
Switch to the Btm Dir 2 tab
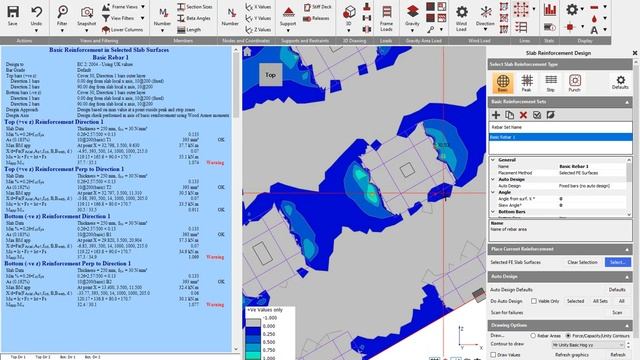92,357
